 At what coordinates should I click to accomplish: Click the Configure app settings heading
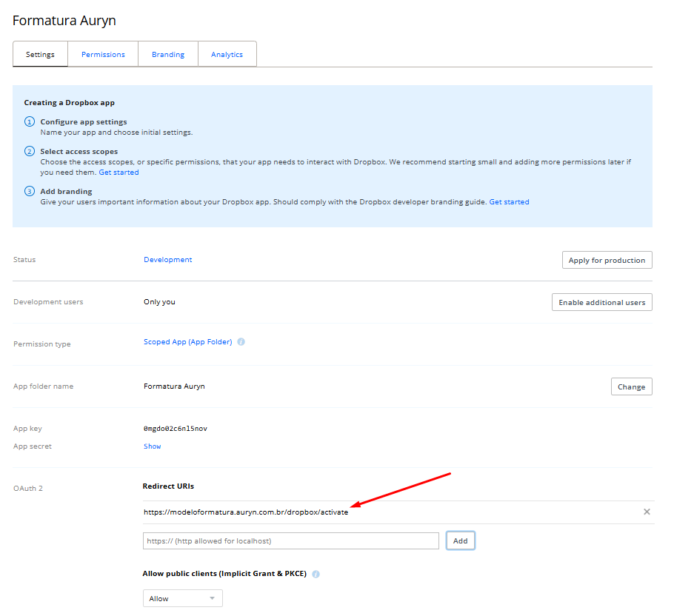click(x=84, y=122)
